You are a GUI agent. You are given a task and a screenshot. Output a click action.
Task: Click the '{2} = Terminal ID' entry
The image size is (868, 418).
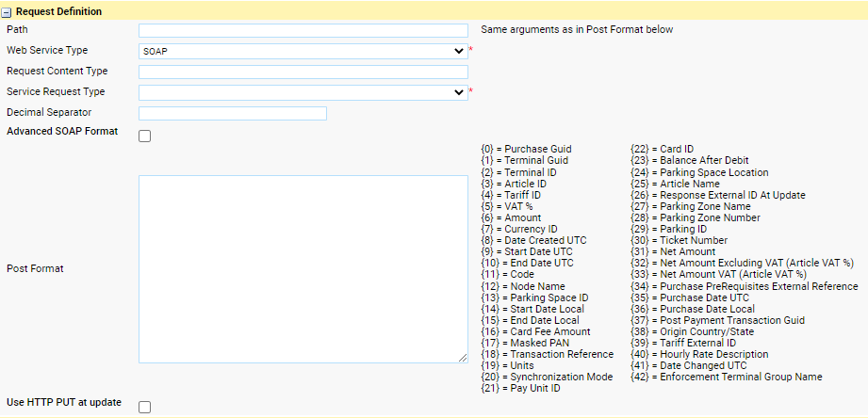[x=519, y=172]
